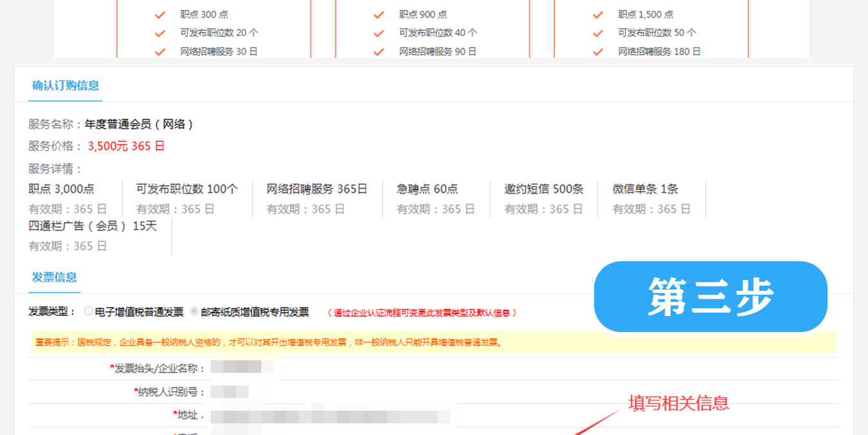Switch to the 发票信息 tab
Viewport: 868px width, 435px height.
click(55, 277)
